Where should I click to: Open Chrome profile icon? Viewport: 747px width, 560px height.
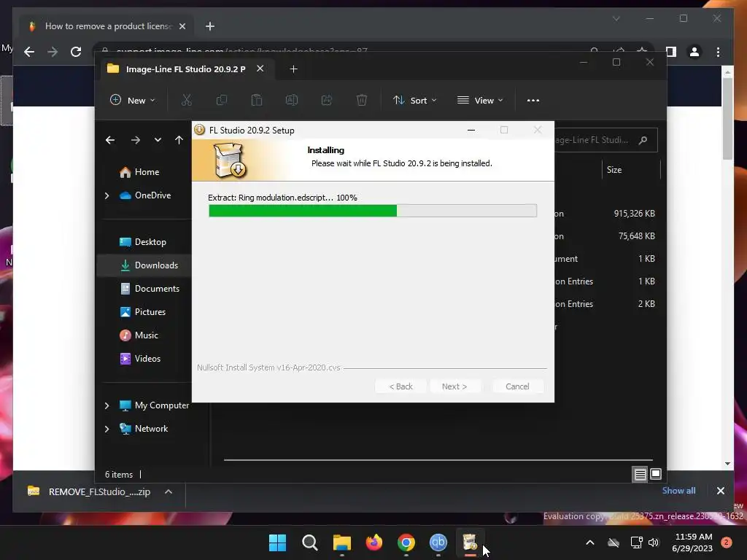click(694, 52)
